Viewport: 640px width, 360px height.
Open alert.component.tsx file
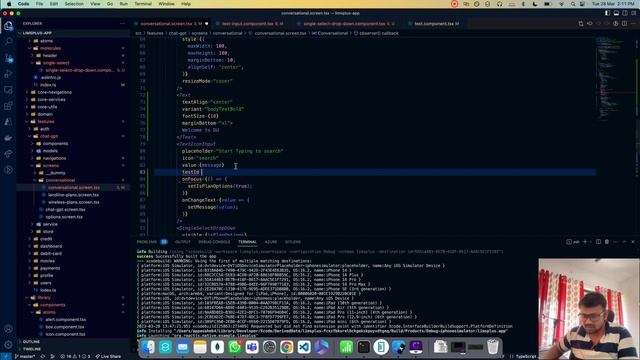coord(65,320)
